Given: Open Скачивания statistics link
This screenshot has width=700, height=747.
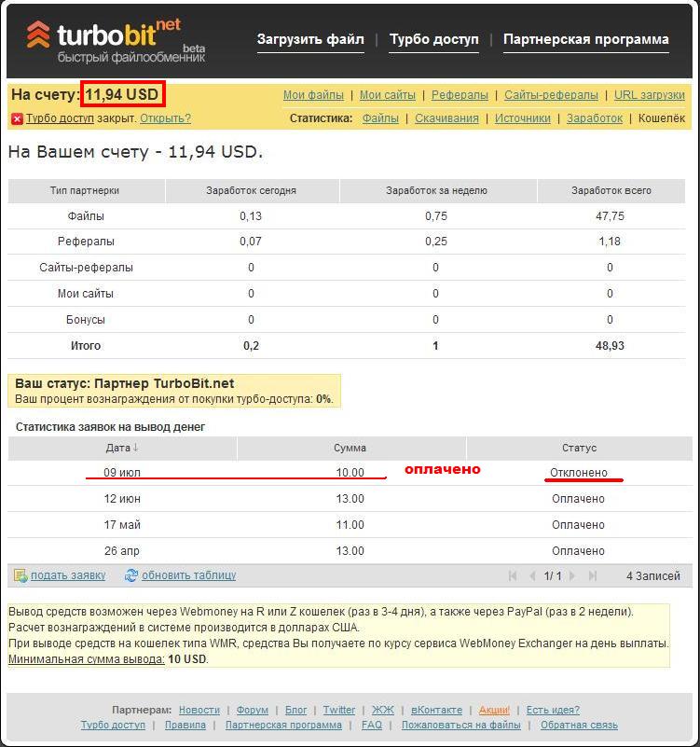Looking at the screenshot, I should [x=446, y=118].
